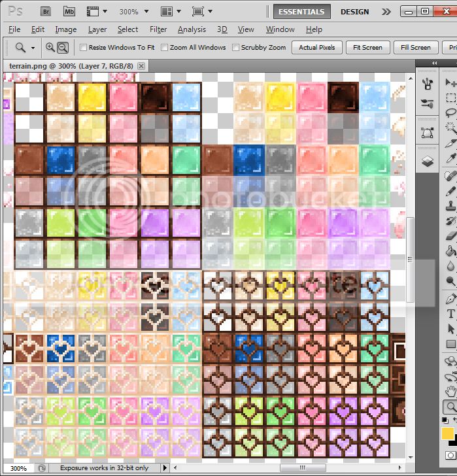The height and width of the screenshot is (476, 457).
Task: Select the Rectangular Marquee tool
Action: [x=450, y=97]
